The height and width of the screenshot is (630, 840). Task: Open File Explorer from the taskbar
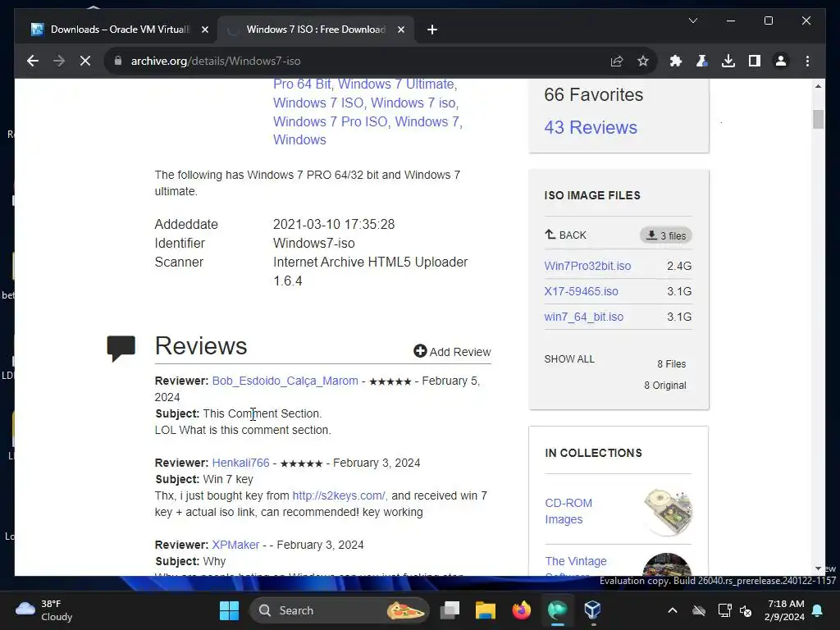tap(486, 610)
